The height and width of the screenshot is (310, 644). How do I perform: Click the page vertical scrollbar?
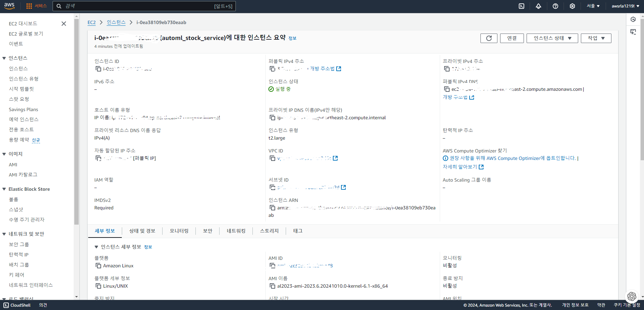click(642, 90)
